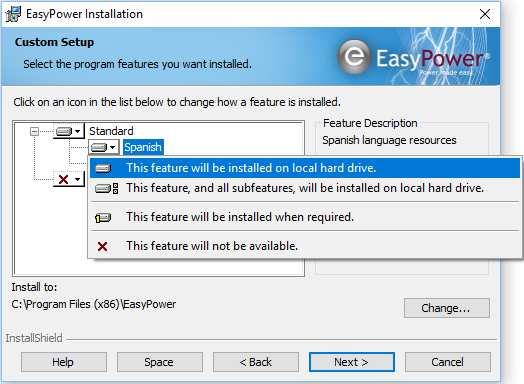Click the installer icon in the title bar
This screenshot has width=524, height=384.
coord(13,14)
